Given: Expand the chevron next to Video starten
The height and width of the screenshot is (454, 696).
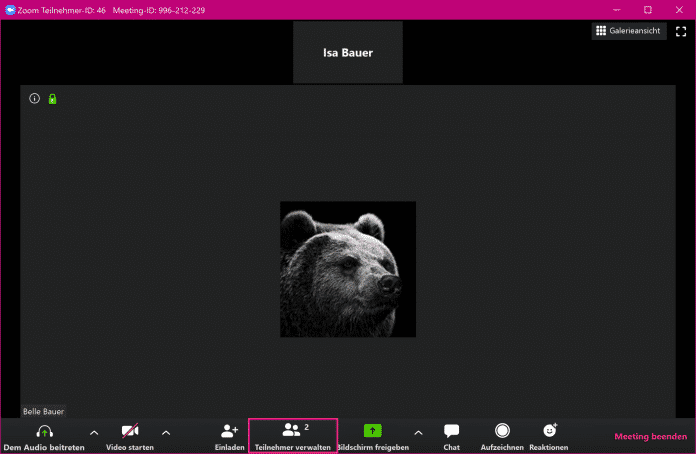Looking at the screenshot, I should pyautogui.click(x=166, y=432).
